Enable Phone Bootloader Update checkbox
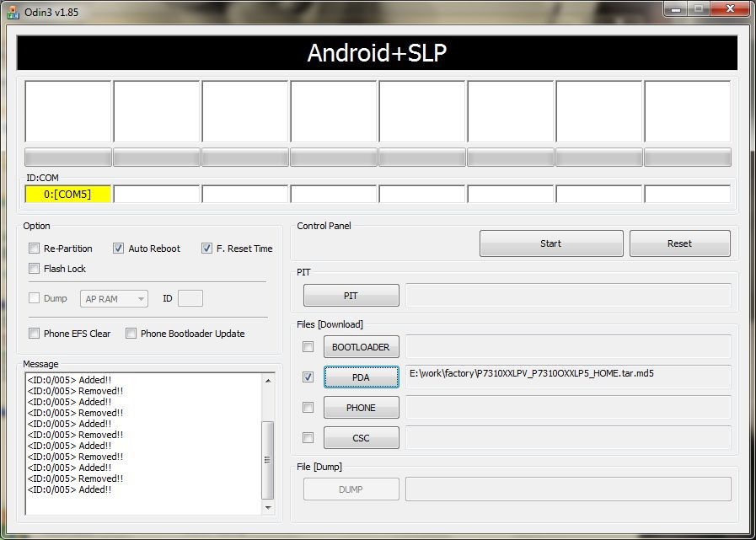Screen dimensions: 756x540 (131, 334)
